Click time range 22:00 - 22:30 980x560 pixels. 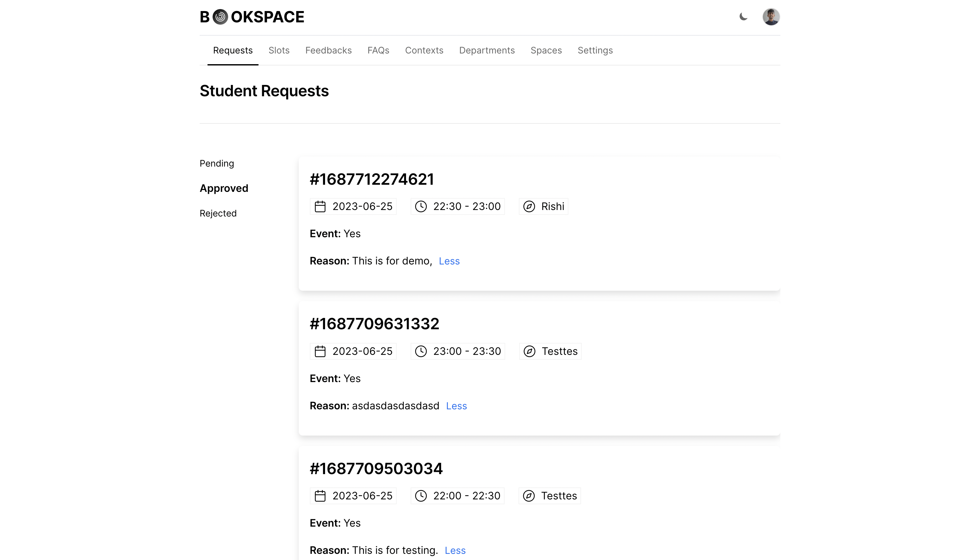[467, 496]
